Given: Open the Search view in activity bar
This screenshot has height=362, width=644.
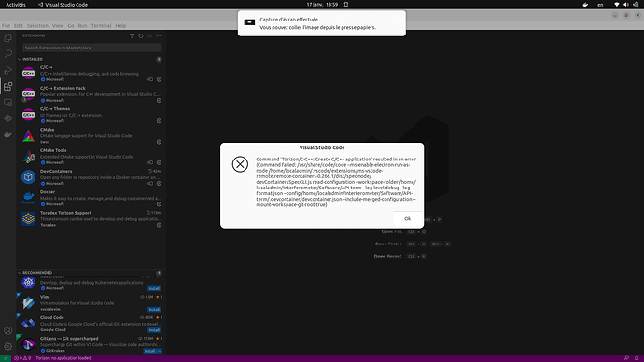Looking at the screenshot, I should 7,54.
